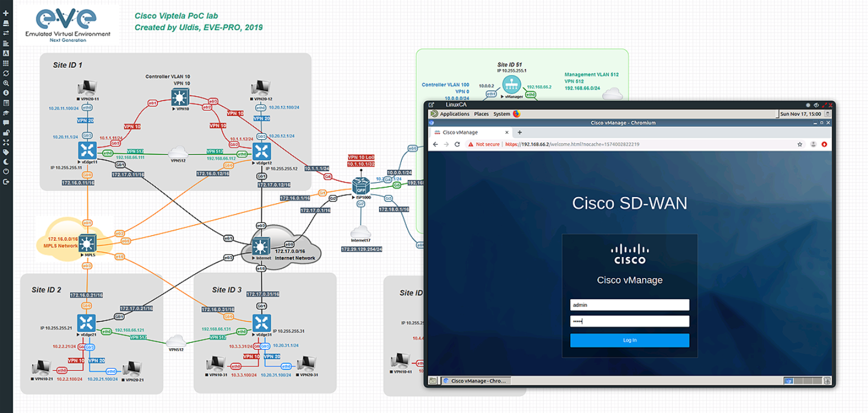Click the vManage password field
The height and width of the screenshot is (413, 868).
point(629,321)
